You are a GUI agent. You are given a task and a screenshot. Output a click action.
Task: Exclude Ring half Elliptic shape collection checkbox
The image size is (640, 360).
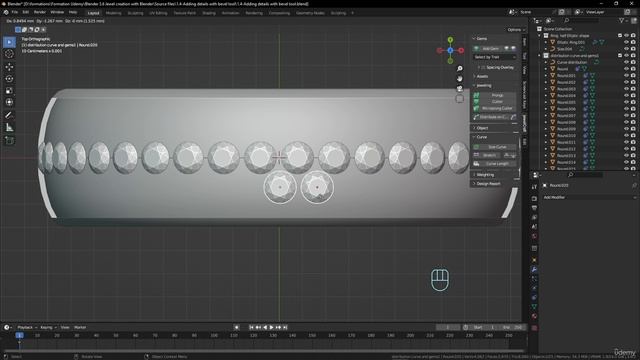620,36
